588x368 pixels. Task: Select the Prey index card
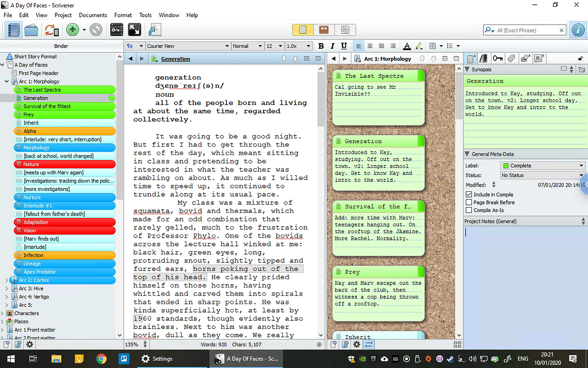coord(378,292)
